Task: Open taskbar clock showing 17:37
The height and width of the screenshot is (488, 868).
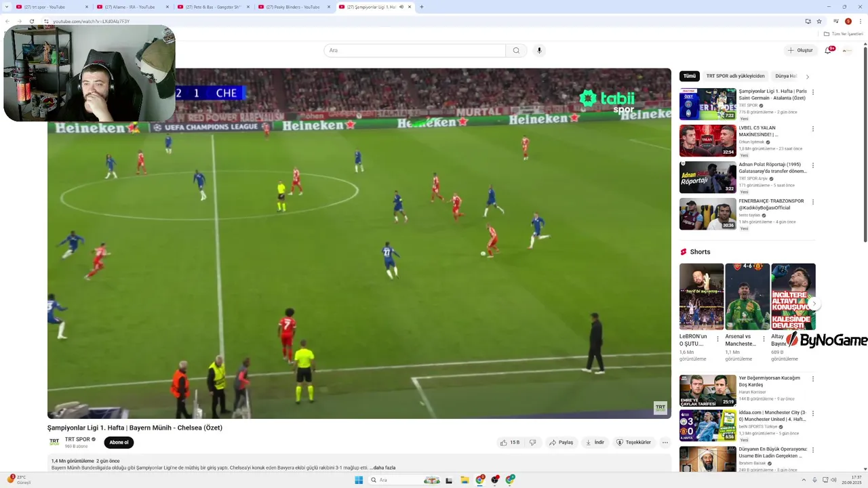Action: click(852, 480)
